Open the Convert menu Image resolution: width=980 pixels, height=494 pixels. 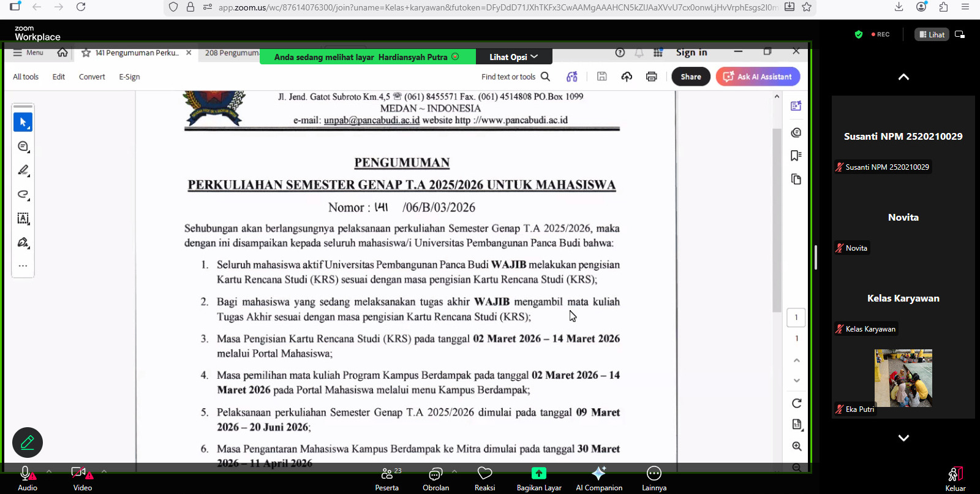pyautogui.click(x=92, y=77)
